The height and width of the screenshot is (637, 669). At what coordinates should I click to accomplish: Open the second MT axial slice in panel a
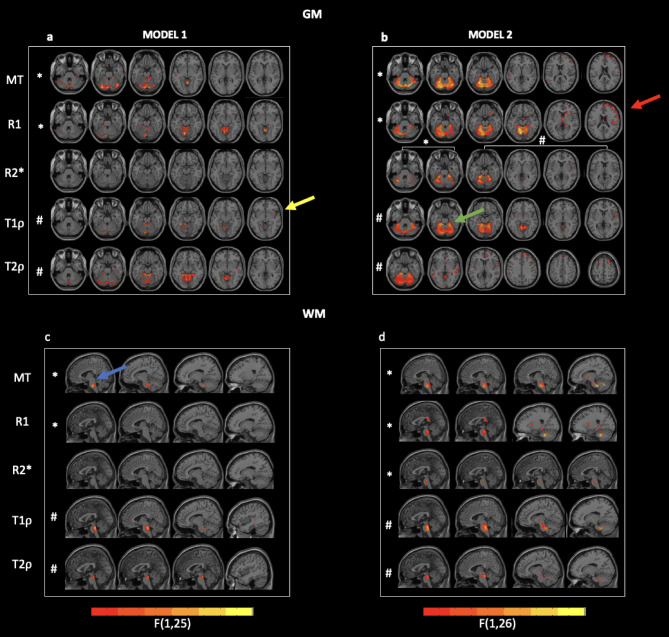[108, 73]
